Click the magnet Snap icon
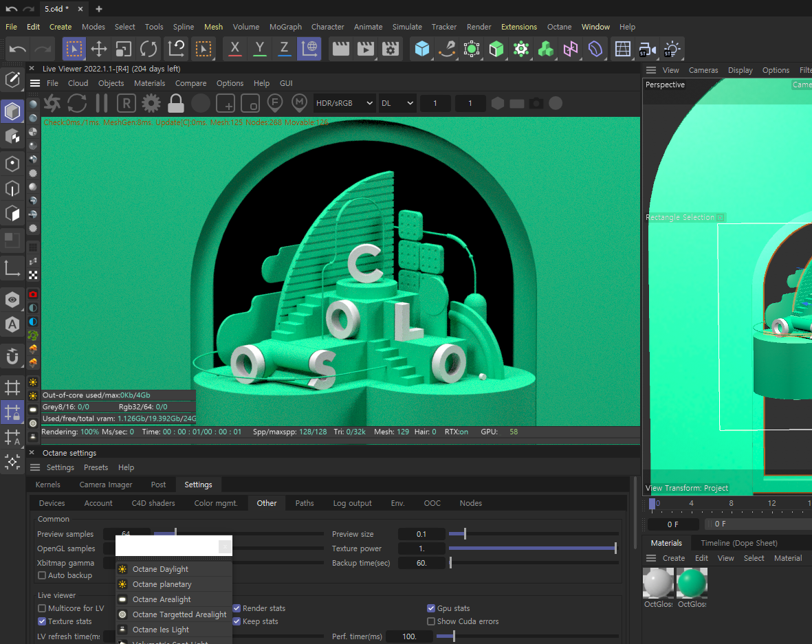This screenshot has height=644, width=812. pyautogui.click(x=12, y=357)
